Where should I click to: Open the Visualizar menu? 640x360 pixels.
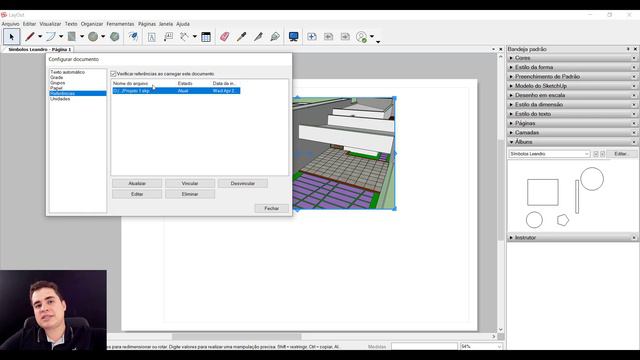click(x=50, y=24)
